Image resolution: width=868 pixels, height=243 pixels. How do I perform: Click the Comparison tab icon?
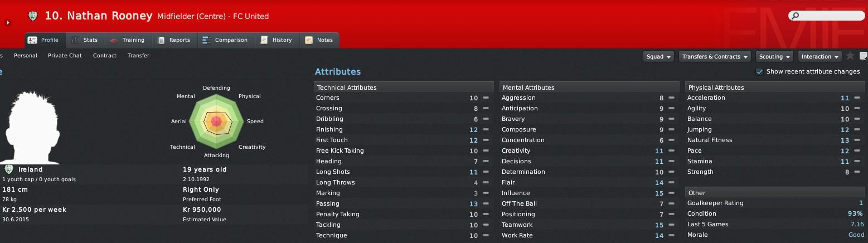pos(206,40)
